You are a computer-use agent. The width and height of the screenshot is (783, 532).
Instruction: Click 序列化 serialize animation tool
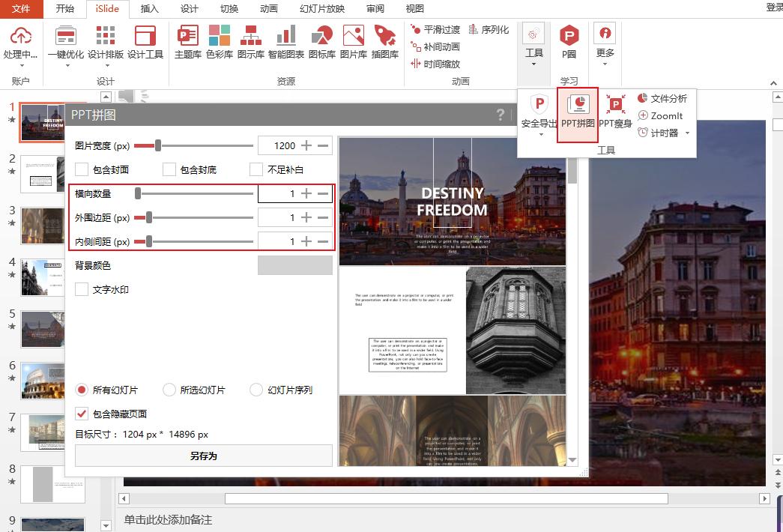[x=489, y=29]
